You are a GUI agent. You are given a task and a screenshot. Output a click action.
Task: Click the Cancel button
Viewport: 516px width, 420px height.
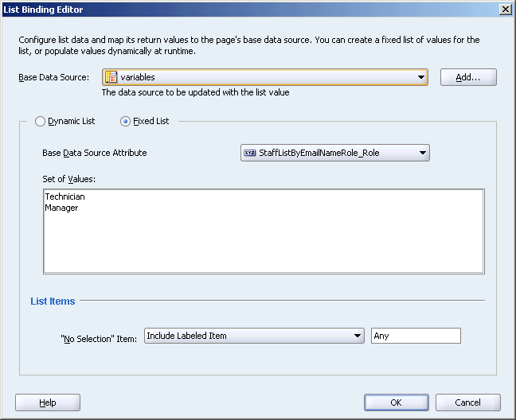tap(468, 402)
